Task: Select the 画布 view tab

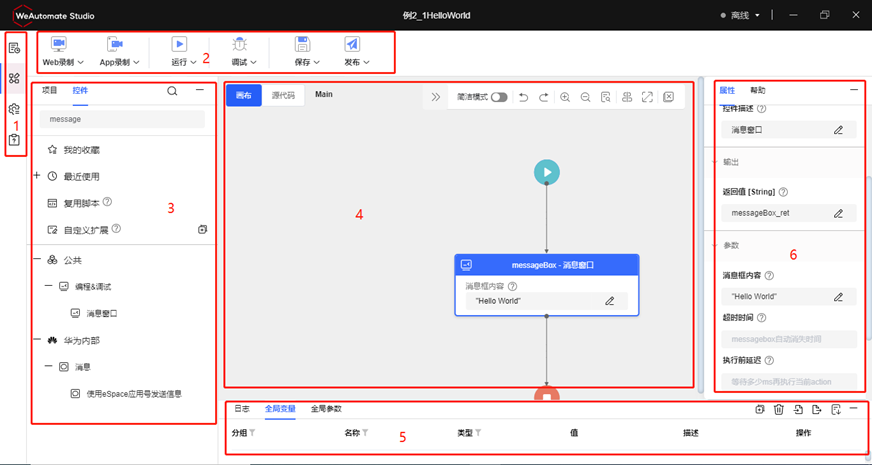Action: coord(244,96)
